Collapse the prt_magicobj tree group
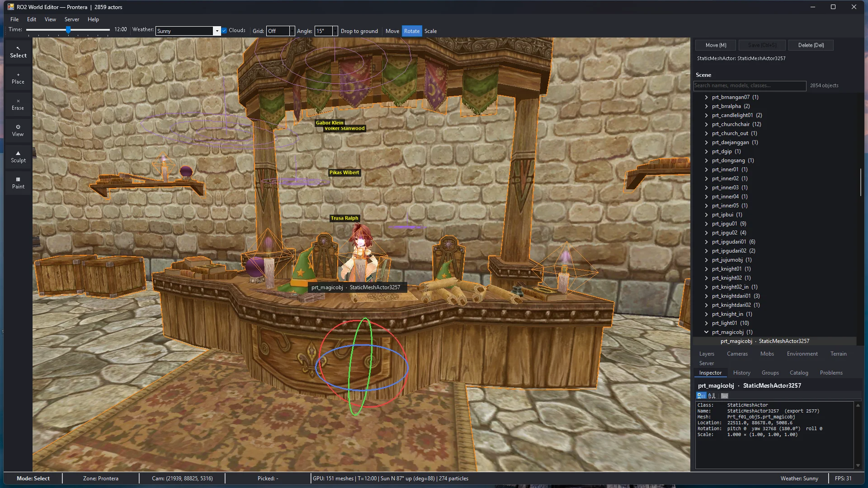The image size is (868, 488). [x=706, y=332]
